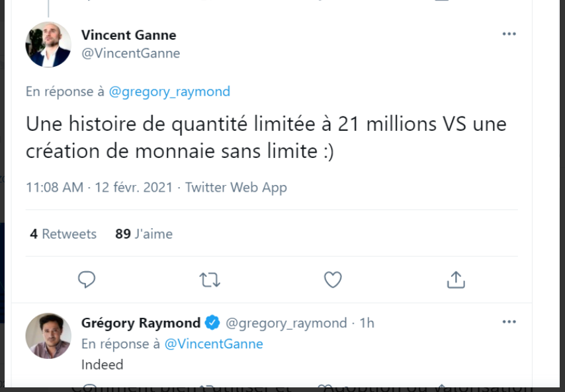Viewport: 565px width, 392px height.
Task: Open the more options menu on Vincent Ganne's tweet
Action: (509, 34)
